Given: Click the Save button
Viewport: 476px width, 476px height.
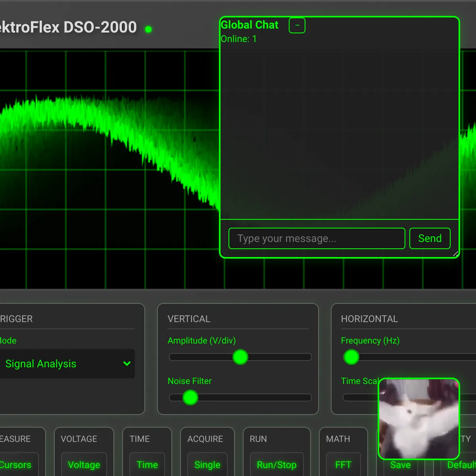Looking at the screenshot, I should click(x=400, y=465).
